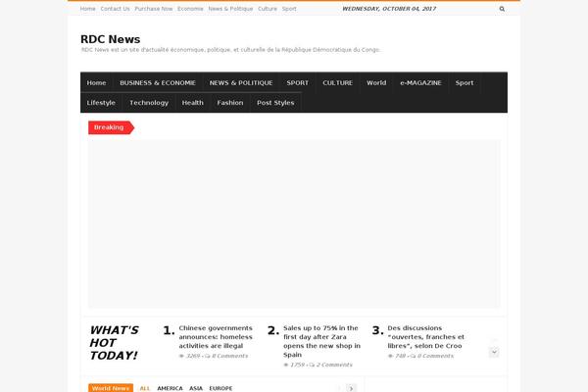Select ALL tab in World News

click(145, 389)
